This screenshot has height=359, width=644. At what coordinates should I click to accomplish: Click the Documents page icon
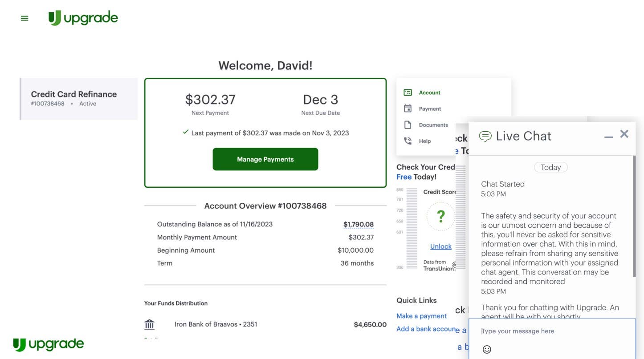[408, 125]
